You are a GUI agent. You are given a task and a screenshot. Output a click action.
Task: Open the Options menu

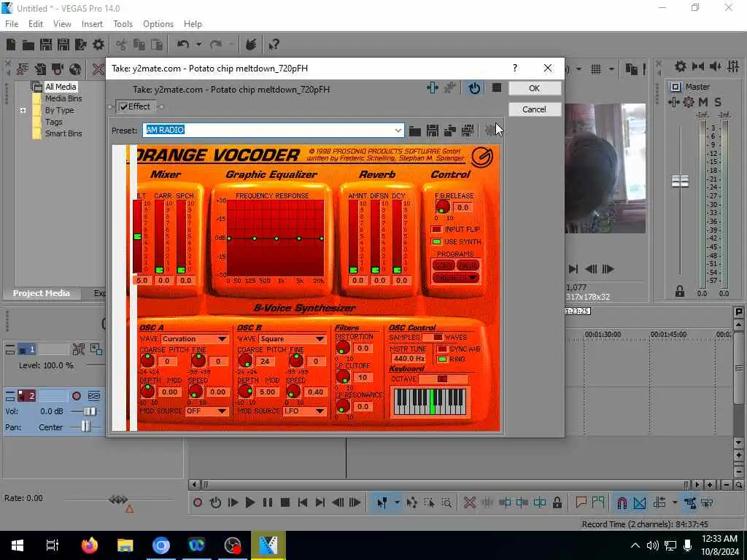[158, 24]
